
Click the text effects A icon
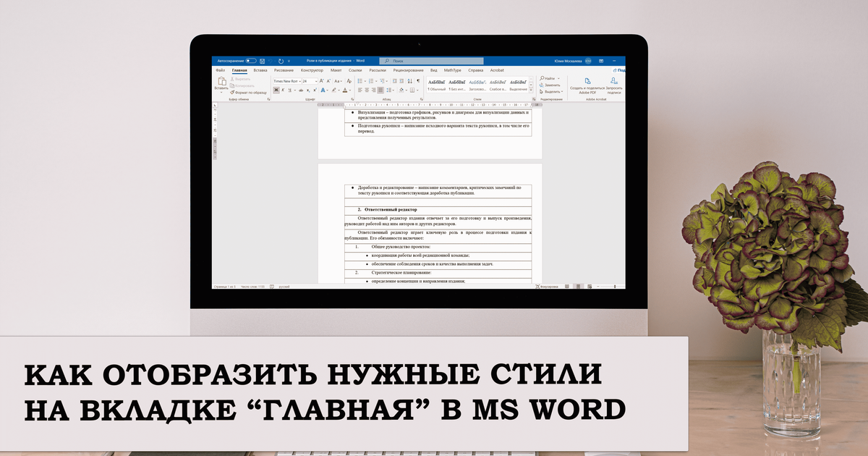coord(323,90)
